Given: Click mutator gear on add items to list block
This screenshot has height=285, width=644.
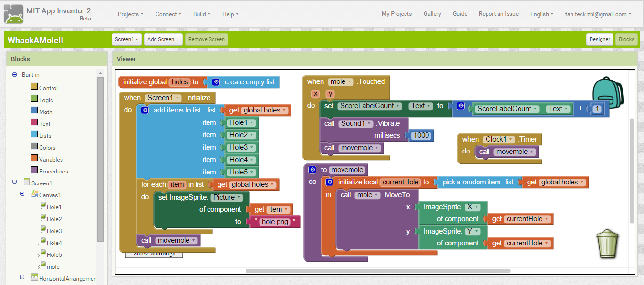Looking at the screenshot, I should [x=145, y=110].
